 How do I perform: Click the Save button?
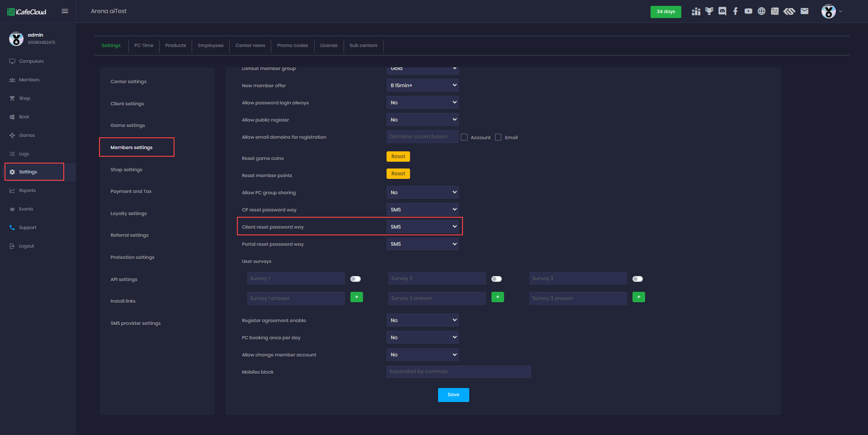pyautogui.click(x=453, y=395)
